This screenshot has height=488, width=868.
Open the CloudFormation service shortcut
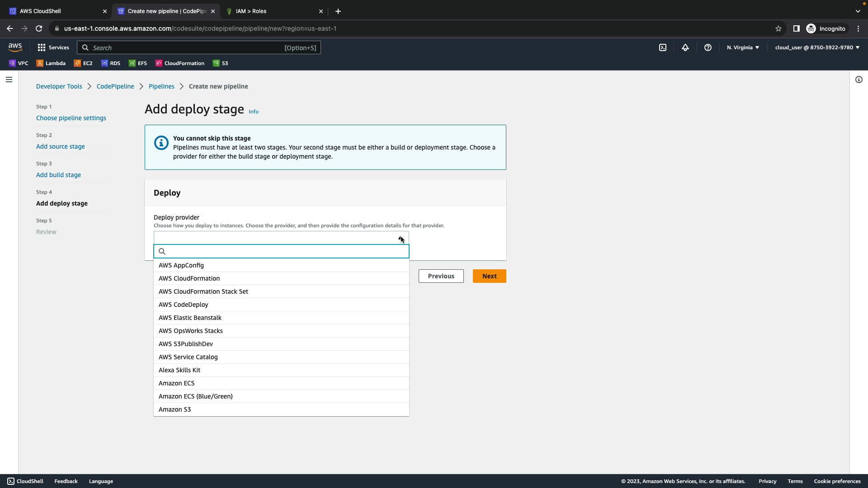click(x=180, y=63)
